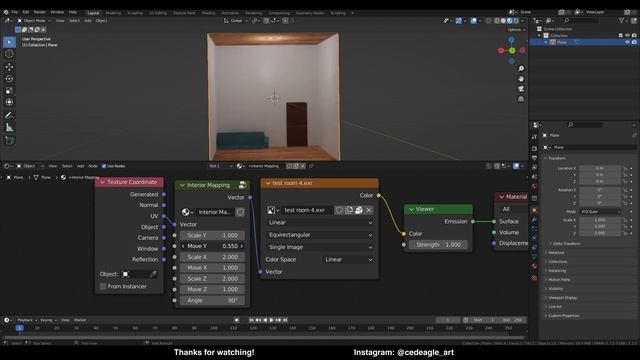Open the Single Image source dropdown

(x=320, y=247)
